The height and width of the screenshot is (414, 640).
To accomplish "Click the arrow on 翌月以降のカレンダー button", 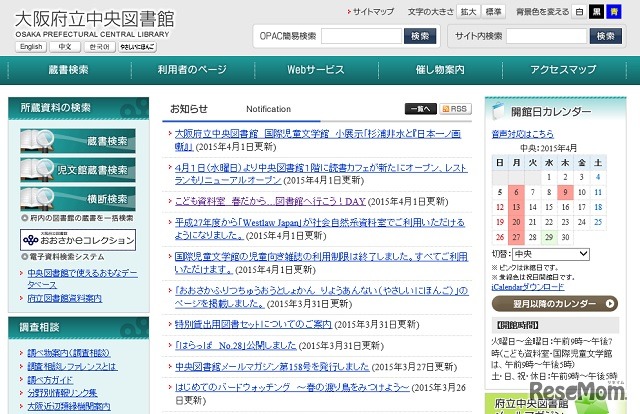I will click(609, 303).
